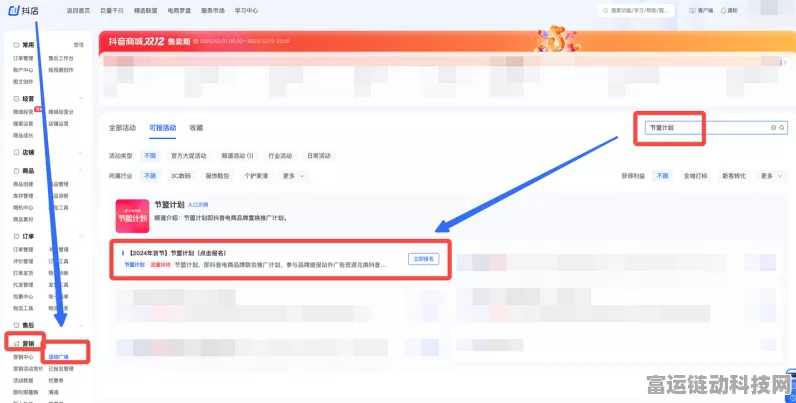Click the 经营 section icon
Image resolution: width=796 pixels, height=403 pixels.
[16, 99]
